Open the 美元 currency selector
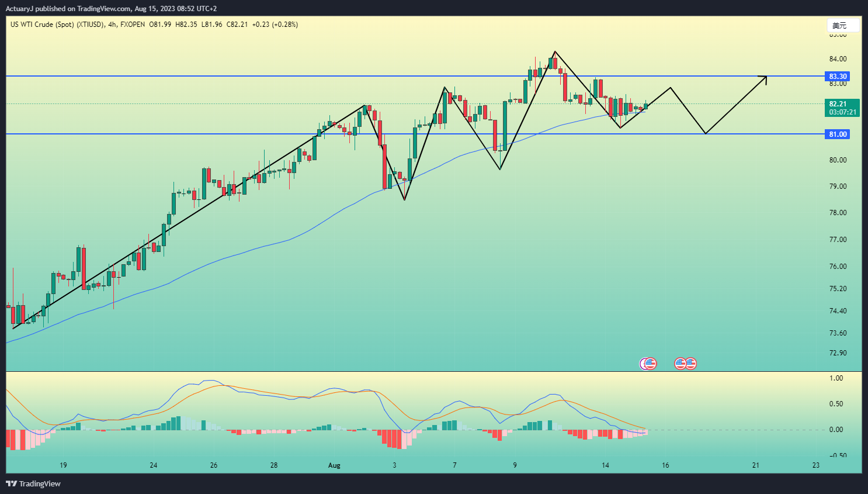 click(x=843, y=25)
